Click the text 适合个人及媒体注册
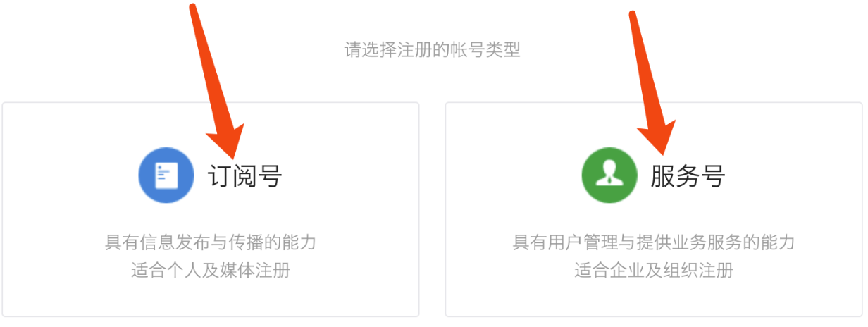 211,271
